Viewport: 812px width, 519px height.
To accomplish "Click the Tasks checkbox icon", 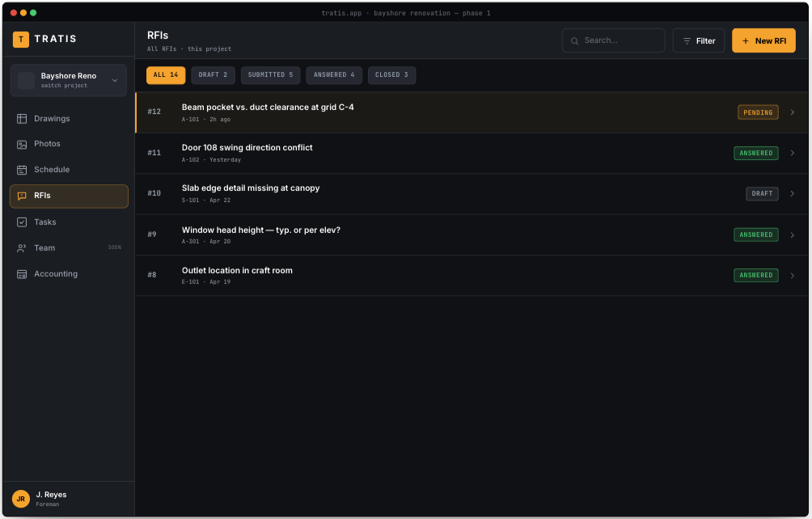I will coord(22,222).
